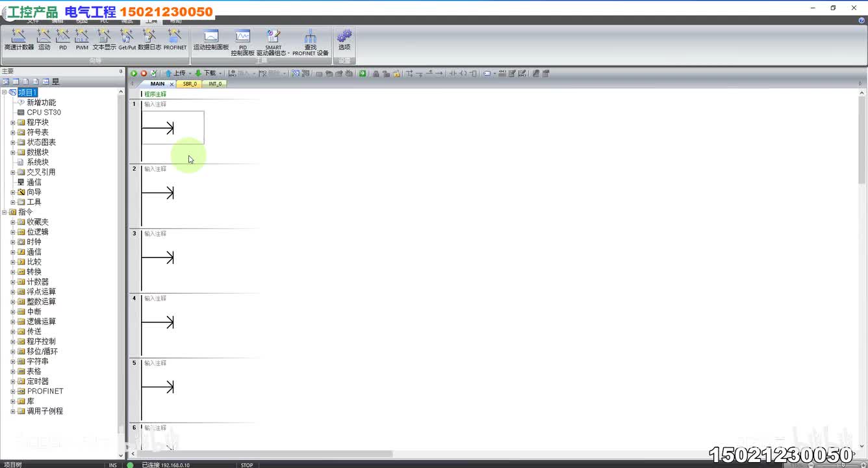
Task: Click the 下载 download button
Action: pos(205,73)
